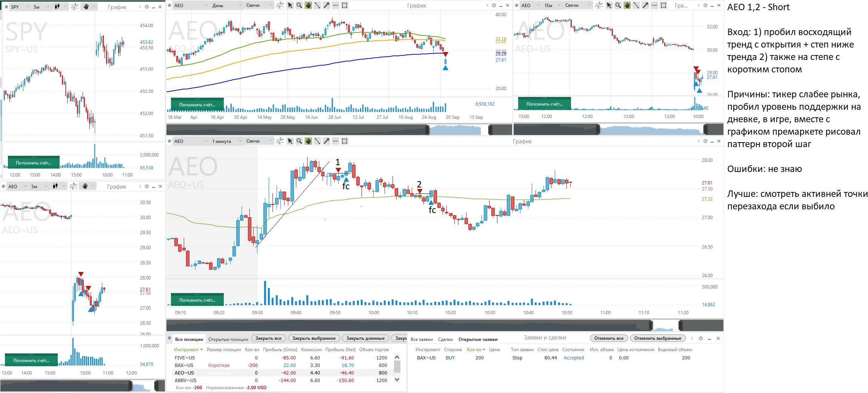The width and height of the screenshot is (868, 393).
Task: Open the indicators icon in the AEO 5m chart
Action: (x=74, y=186)
